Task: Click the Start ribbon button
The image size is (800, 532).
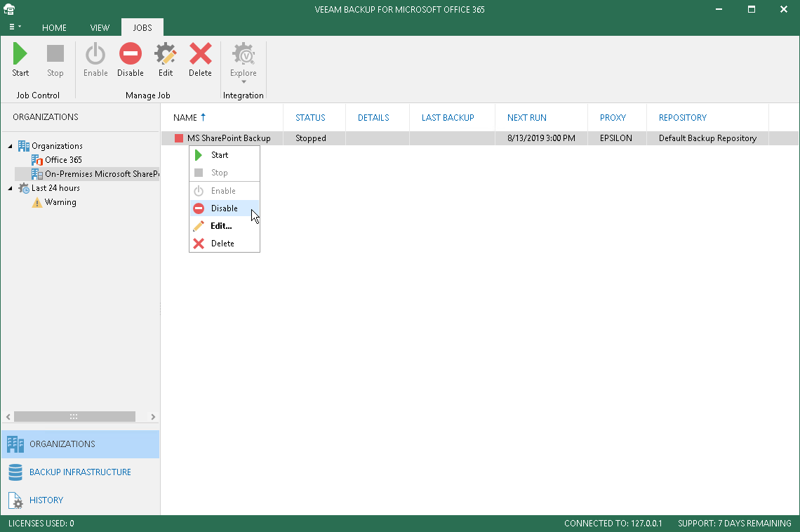Action: 20,60
